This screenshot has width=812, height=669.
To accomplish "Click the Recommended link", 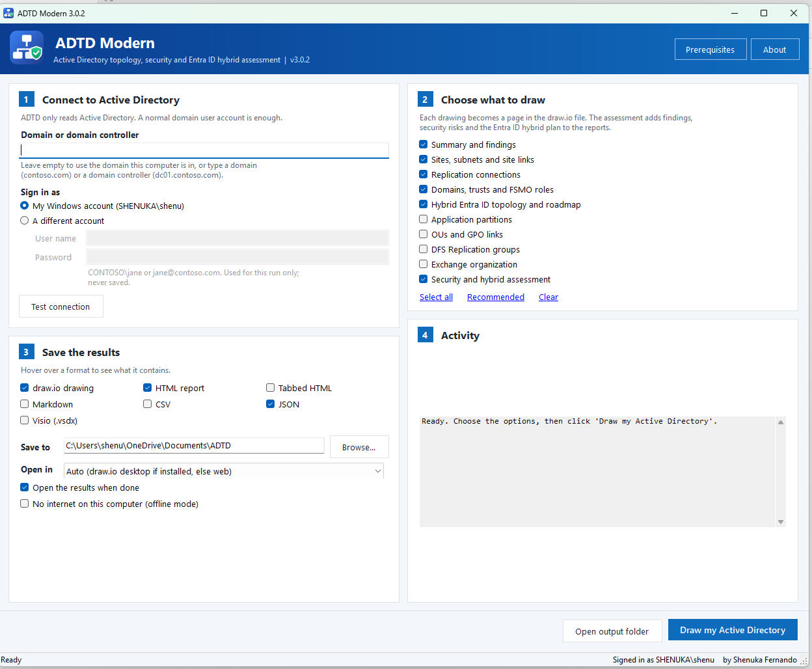I will (496, 297).
